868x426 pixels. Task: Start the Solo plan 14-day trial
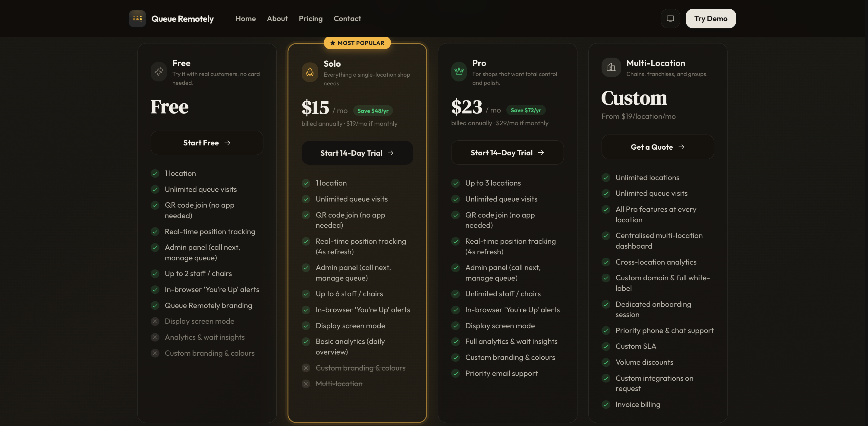tap(357, 153)
